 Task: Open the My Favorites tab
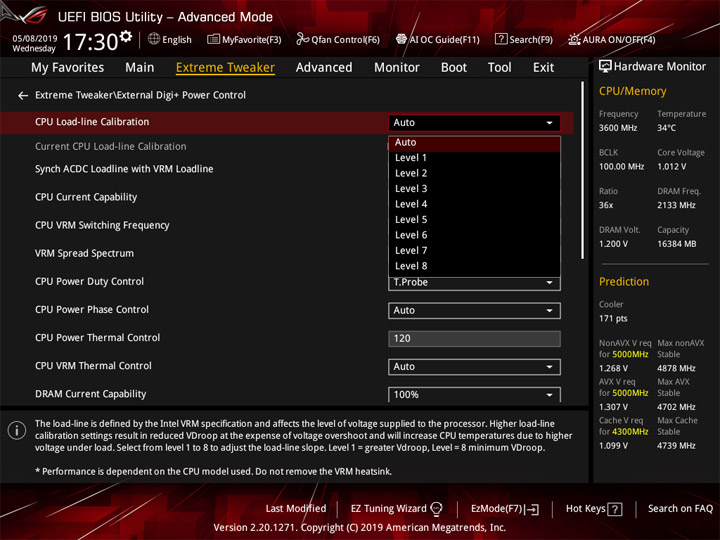click(x=68, y=68)
